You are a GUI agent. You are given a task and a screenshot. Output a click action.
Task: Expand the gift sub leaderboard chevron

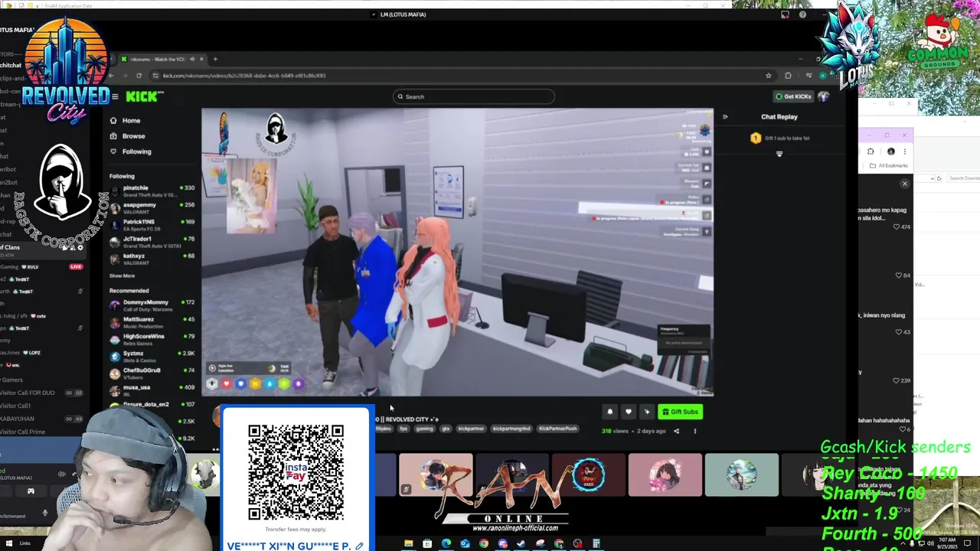coord(779,154)
